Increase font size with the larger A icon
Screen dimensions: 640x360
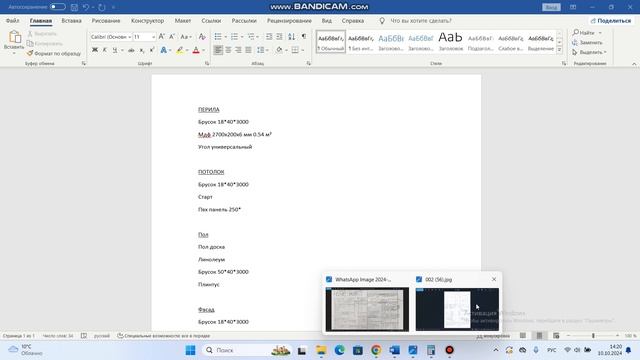(x=162, y=37)
